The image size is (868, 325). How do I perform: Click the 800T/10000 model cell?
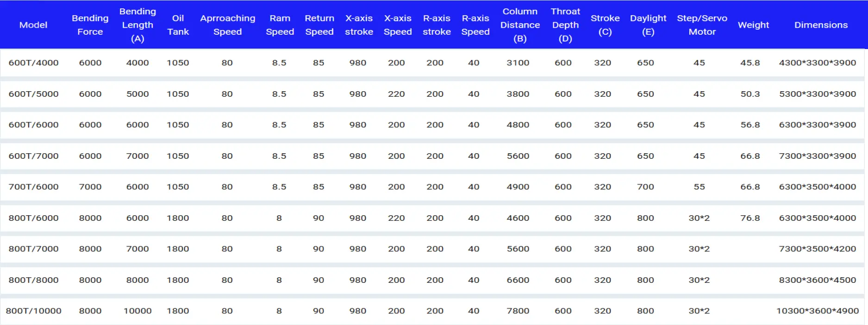click(34, 311)
